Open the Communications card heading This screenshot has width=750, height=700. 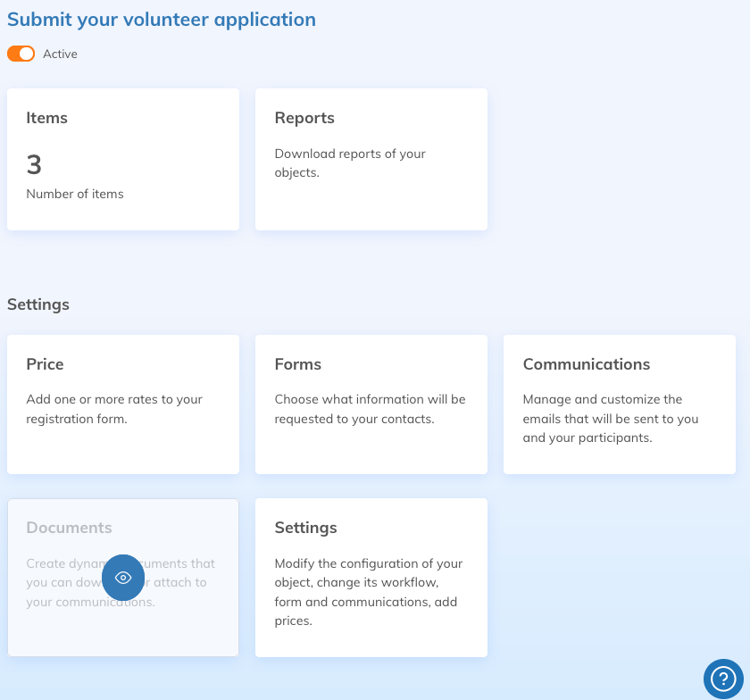(x=586, y=364)
